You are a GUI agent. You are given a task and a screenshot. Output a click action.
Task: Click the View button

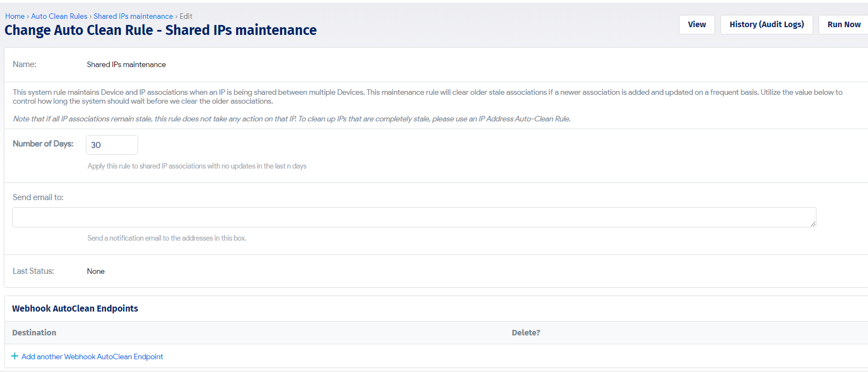(697, 24)
